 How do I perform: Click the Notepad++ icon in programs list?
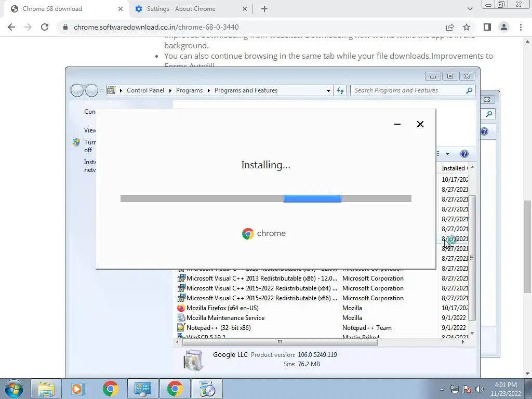[x=181, y=327]
